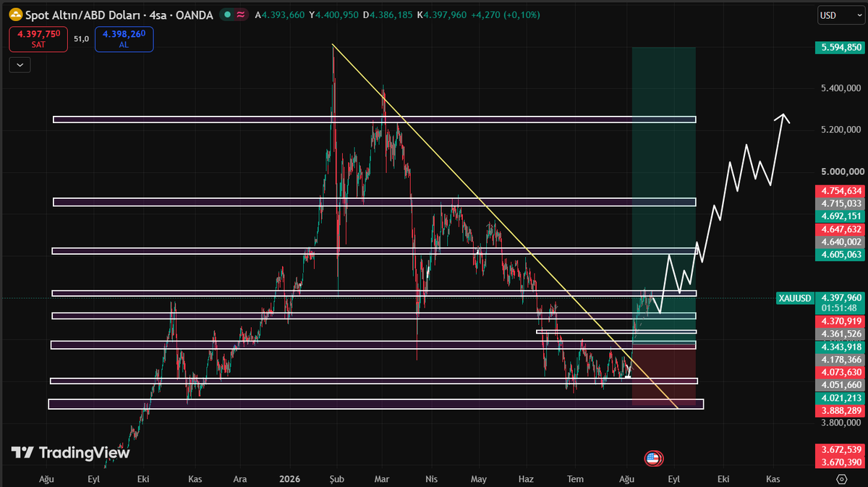Click the high price Y4.400,950 value

point(333,14)
